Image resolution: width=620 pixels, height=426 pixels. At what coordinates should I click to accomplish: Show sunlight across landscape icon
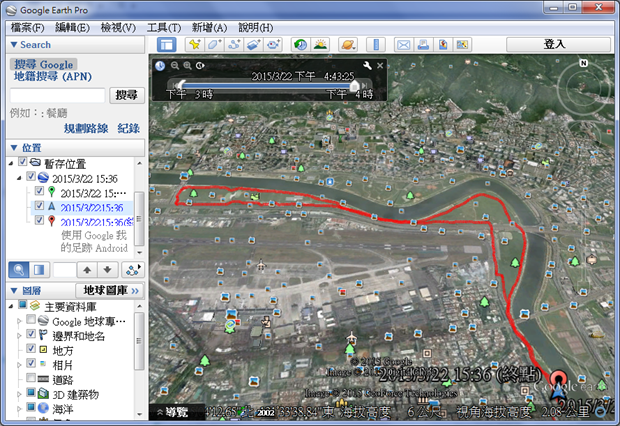(x=320, y=45)
